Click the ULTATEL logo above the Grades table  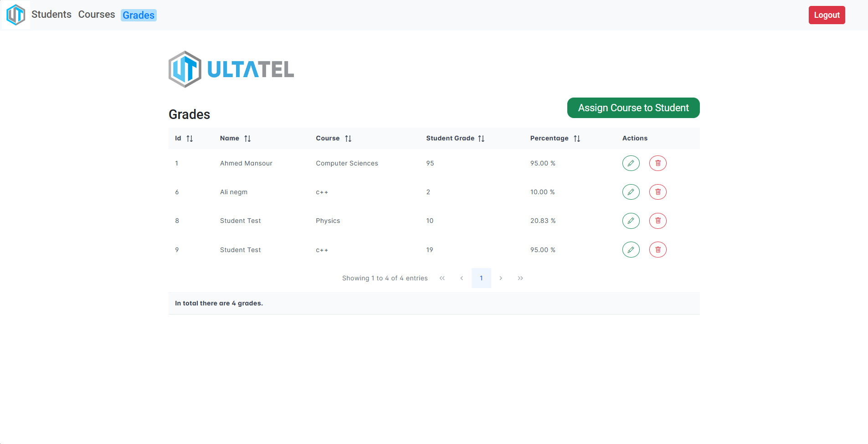point(231,69)
